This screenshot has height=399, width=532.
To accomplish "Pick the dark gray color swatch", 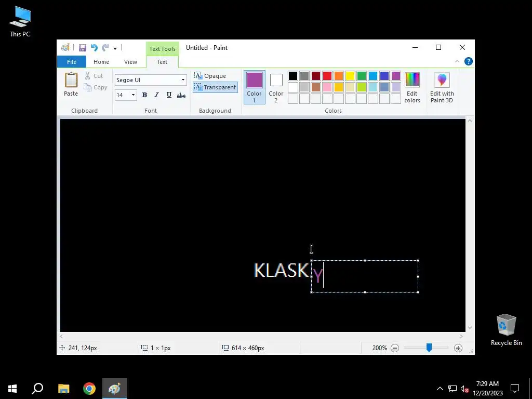I will click(304, 76).
